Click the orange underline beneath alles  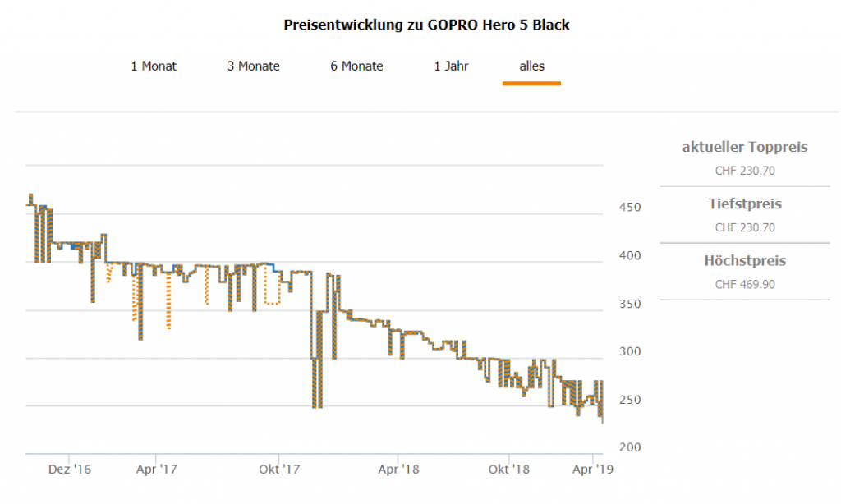pyautogui.click(x=531, y=83)
